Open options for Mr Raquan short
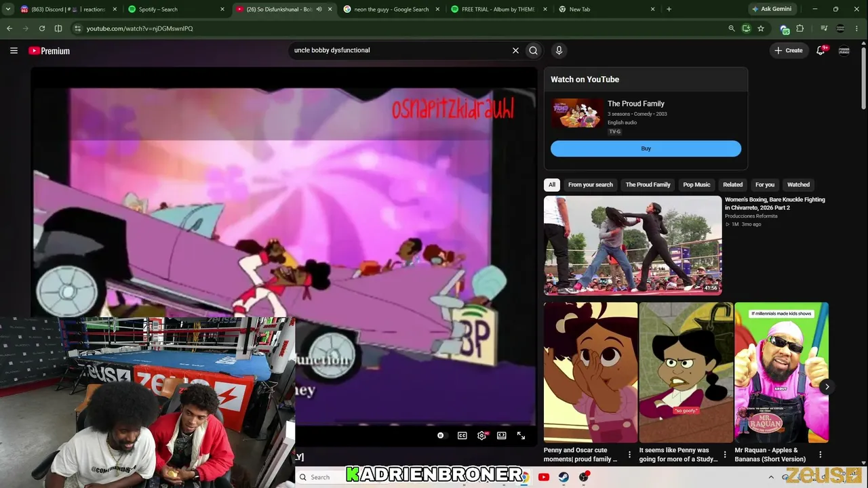Viewport: 868px width, 488px height. (820, 454)
